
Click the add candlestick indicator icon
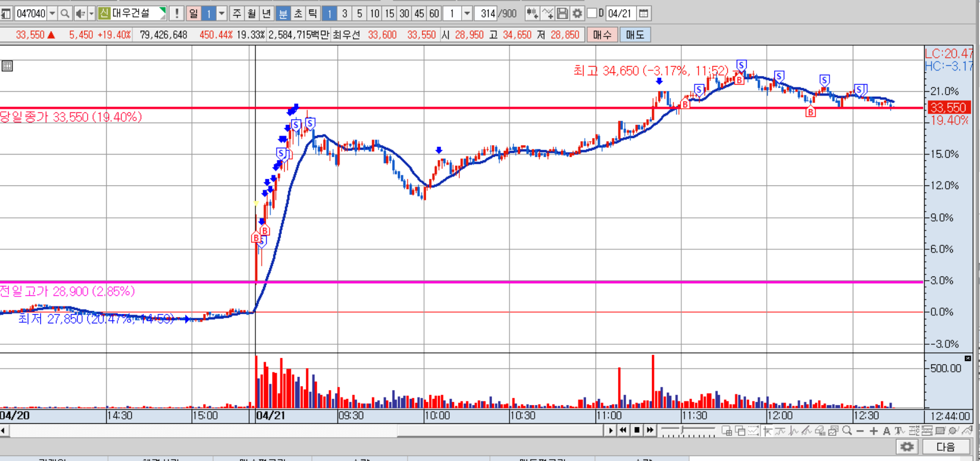(x=532, y=13)
